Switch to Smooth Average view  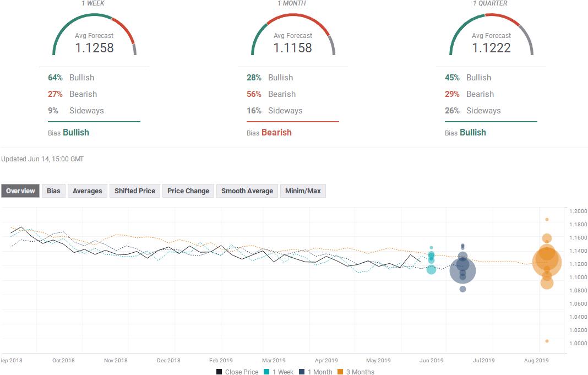click(x=247, y=191)
